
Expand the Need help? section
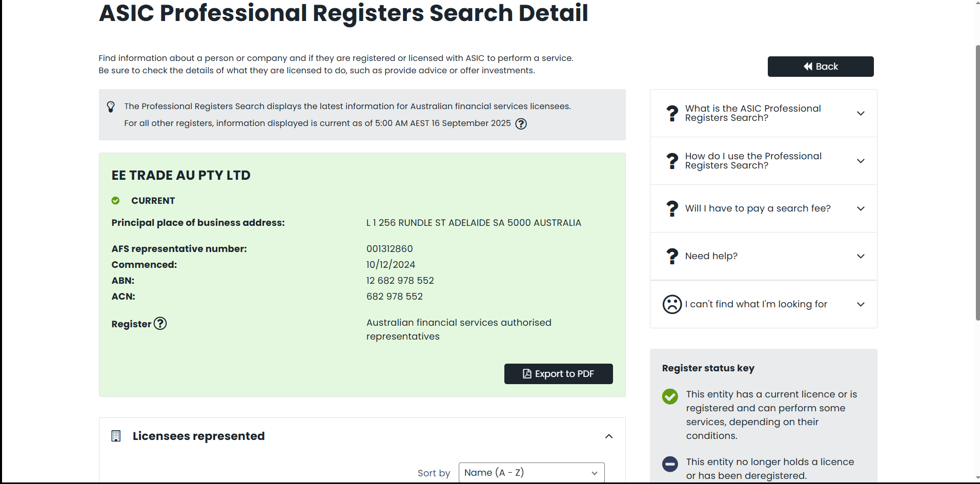pyautogui.click(x=861, y=256)
